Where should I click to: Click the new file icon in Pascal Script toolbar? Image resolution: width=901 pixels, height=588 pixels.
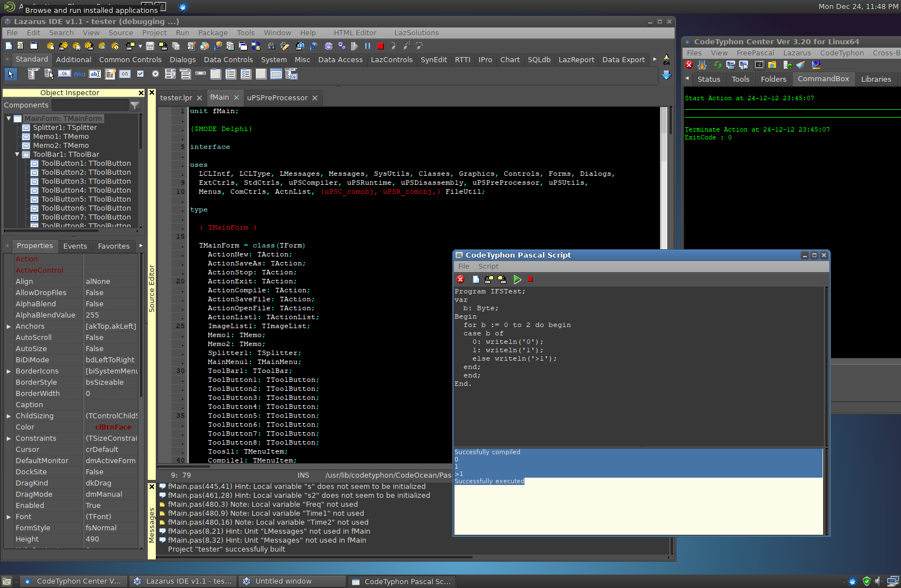pos(476,279)
